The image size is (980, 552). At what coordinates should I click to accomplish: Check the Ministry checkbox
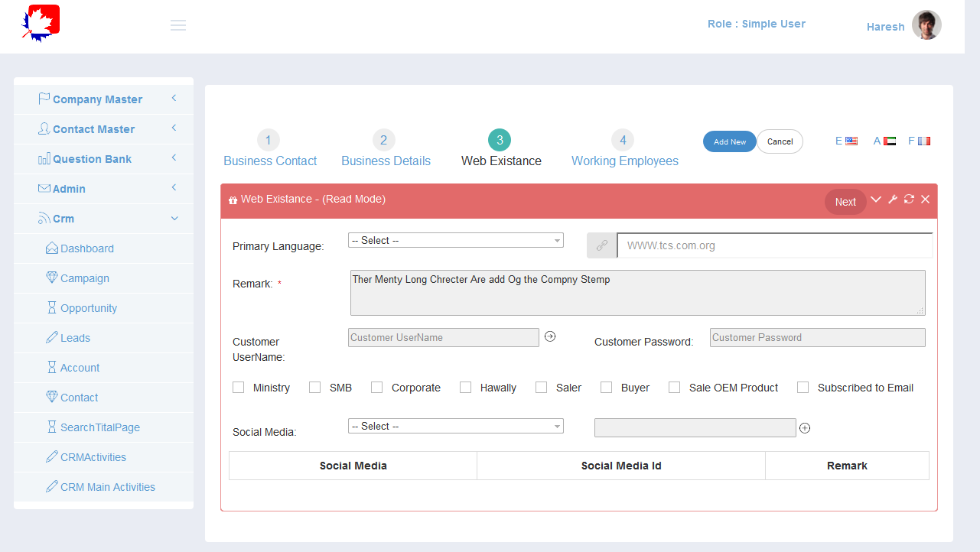238,387
